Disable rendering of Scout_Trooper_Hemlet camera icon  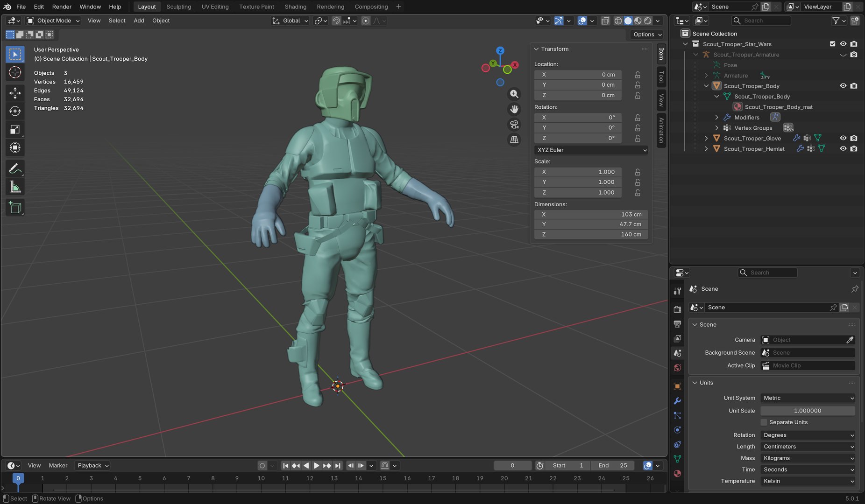(854, 149)
